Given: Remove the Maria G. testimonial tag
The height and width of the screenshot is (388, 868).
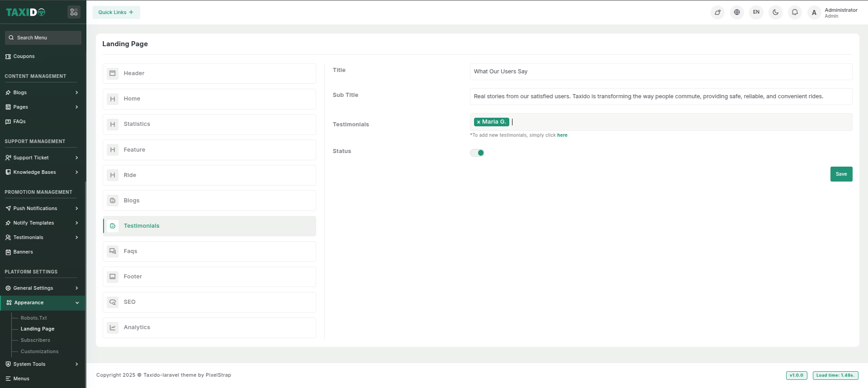Looking at the screenshot, I should (x=479, y=122).
